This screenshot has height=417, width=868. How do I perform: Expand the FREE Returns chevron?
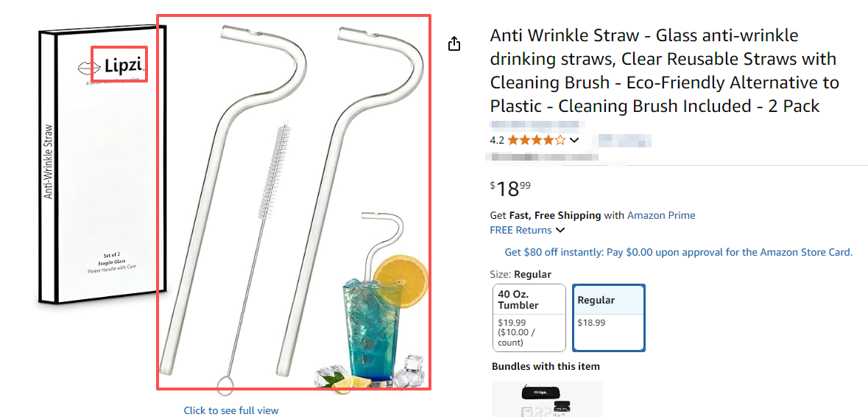pos(560,231)
